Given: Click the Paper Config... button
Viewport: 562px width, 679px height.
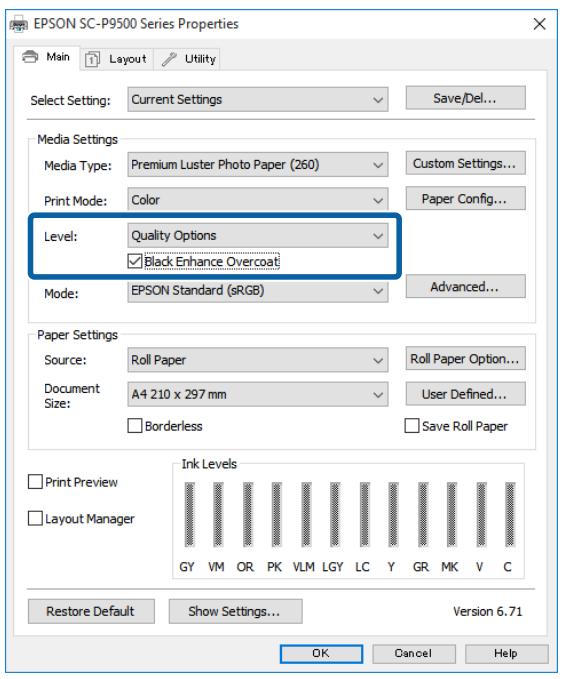Looking at the screenshot, I should coord(465,199).
